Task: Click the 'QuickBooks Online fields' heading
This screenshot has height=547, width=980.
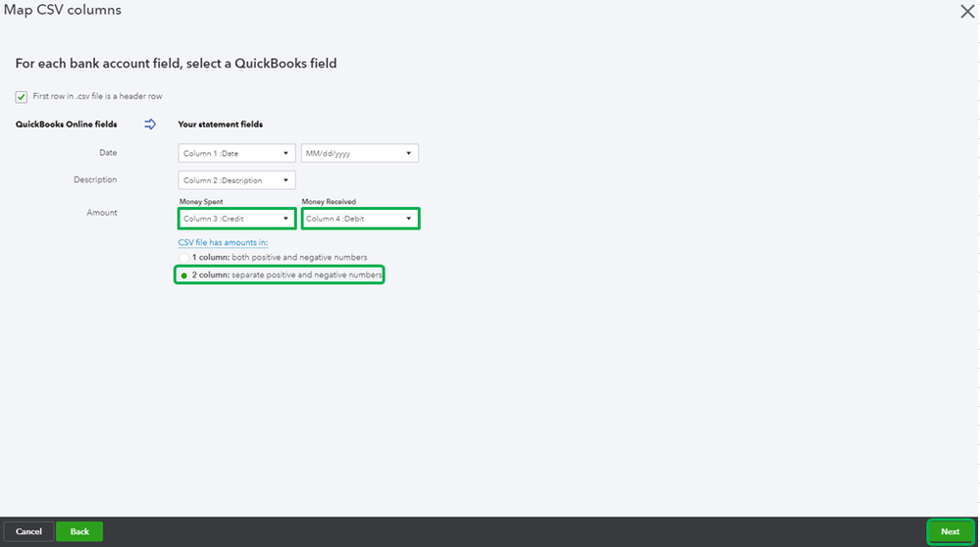Action: (67, 124)
